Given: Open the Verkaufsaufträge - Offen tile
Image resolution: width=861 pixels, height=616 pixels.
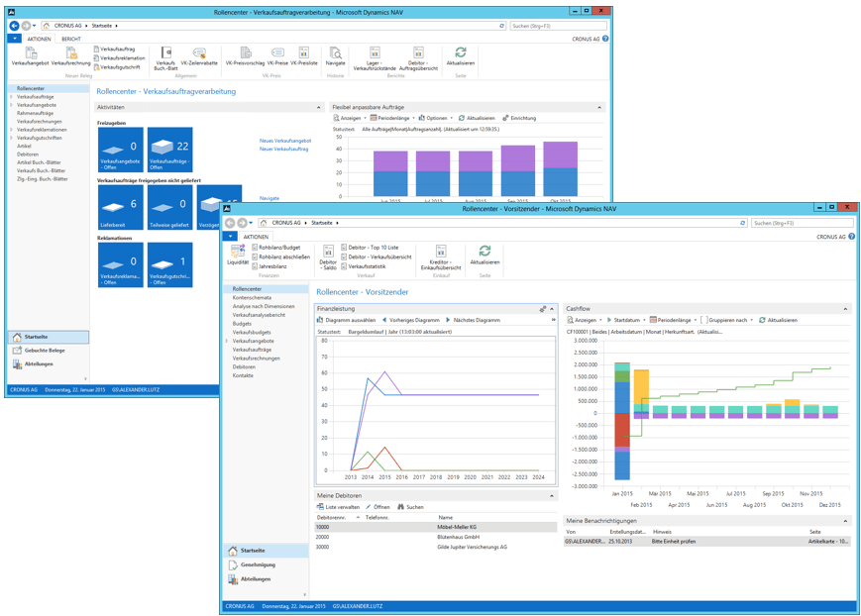Looking at the screenshot, I should click(x=170, y=150).
